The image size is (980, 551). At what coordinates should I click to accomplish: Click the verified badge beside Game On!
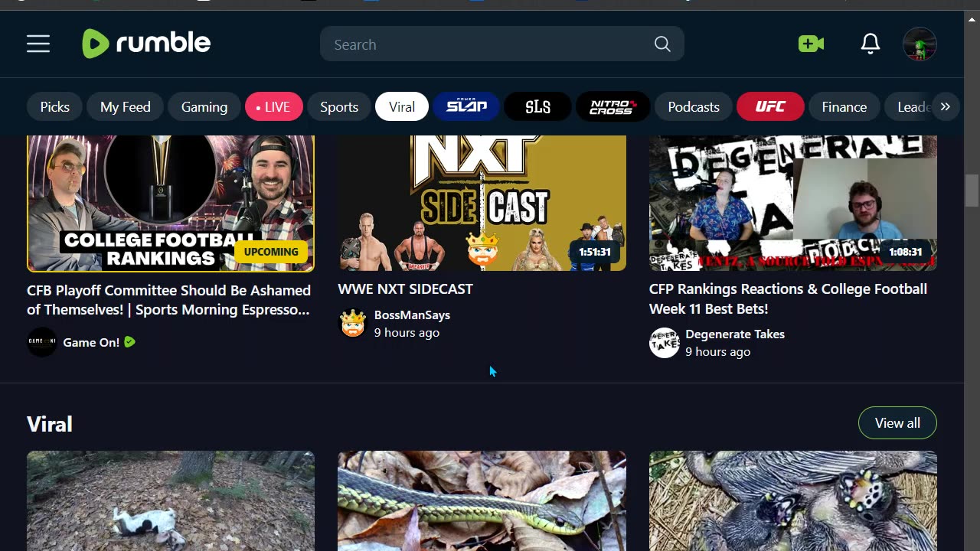pyautogui.click(x=129, y=342)
